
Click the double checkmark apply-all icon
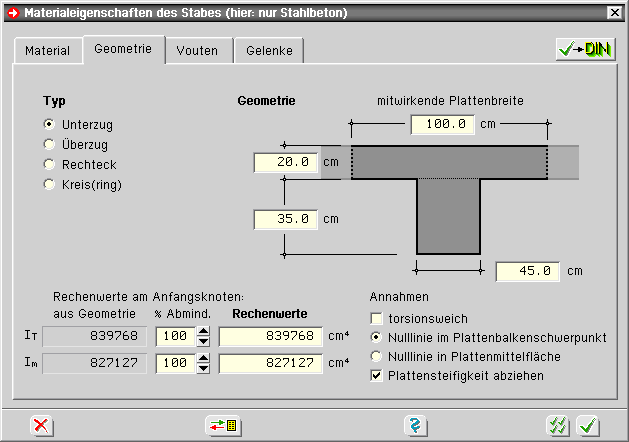coord(557,425)
